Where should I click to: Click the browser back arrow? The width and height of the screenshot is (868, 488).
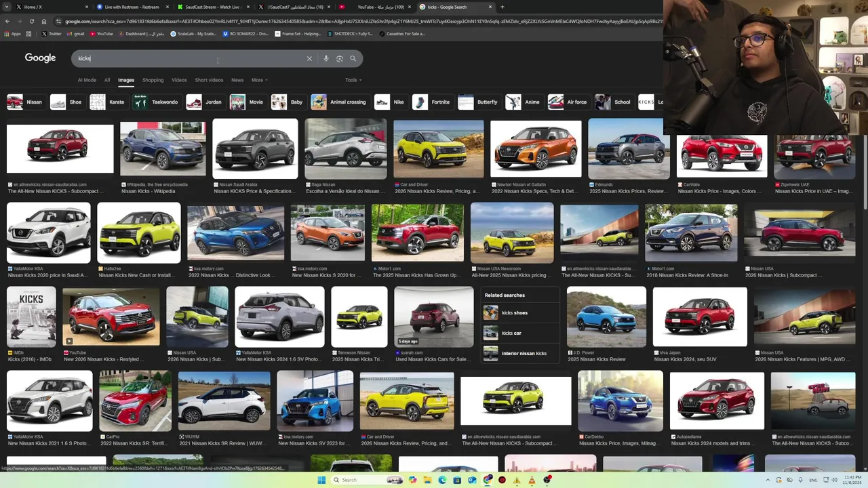(x=7, y=21)
